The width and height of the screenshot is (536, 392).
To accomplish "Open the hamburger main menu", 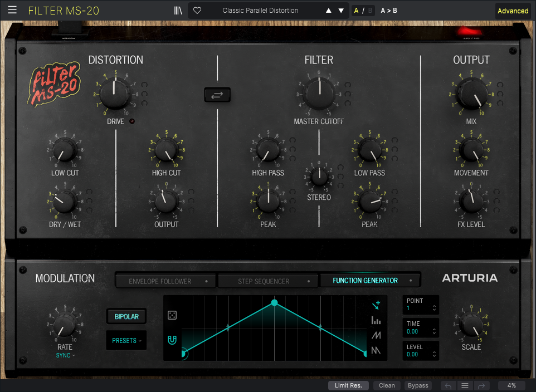I will click(12, 10).
